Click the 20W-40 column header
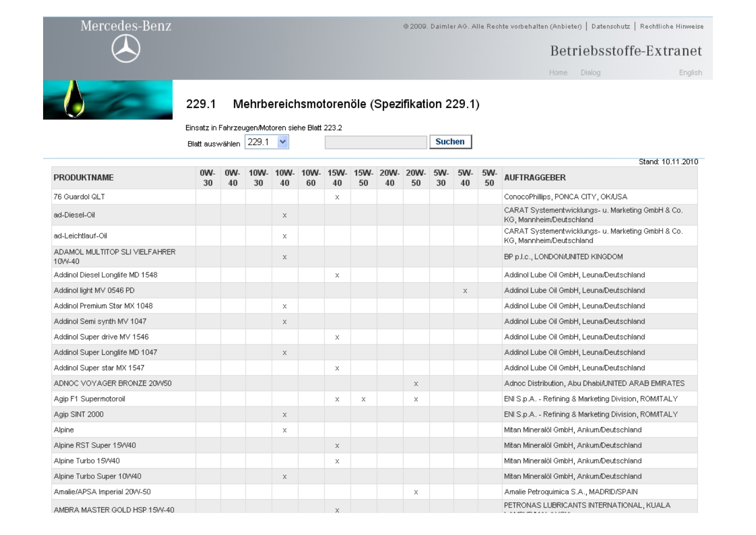The image size is (756, 535). coord(390,178)
